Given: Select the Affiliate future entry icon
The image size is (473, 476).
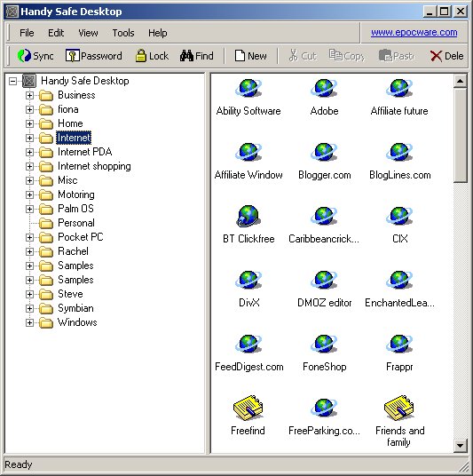Looking at the screenshot, I should pos(399,88).
